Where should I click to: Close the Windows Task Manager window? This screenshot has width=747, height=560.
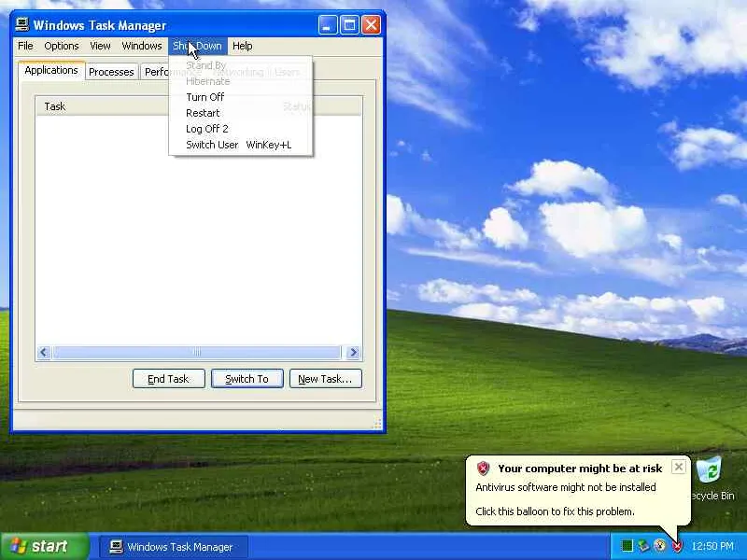coord(371,25)
